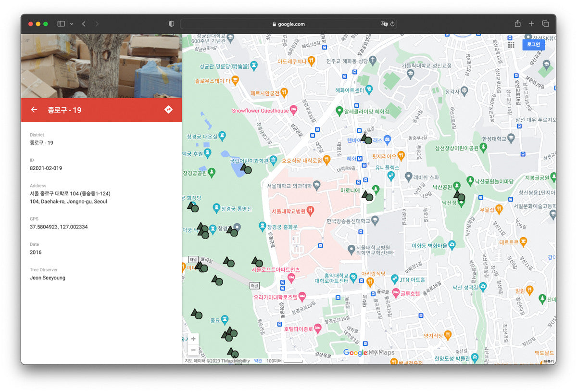
Task: Click the back arrow beside 종로구 - 19
Action: point(34,110)
